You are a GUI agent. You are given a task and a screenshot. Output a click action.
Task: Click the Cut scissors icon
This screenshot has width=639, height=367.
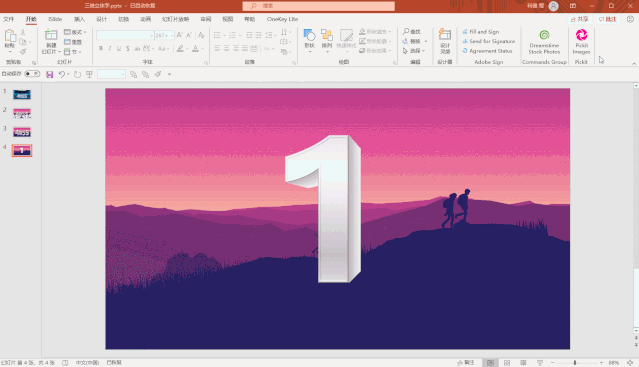23,32
